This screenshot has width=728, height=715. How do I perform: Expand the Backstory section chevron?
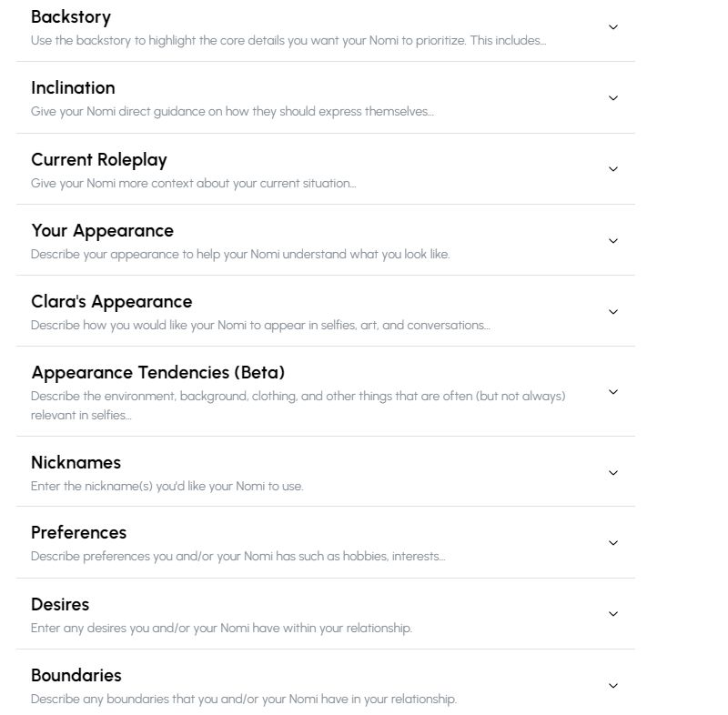coord(612,27)
